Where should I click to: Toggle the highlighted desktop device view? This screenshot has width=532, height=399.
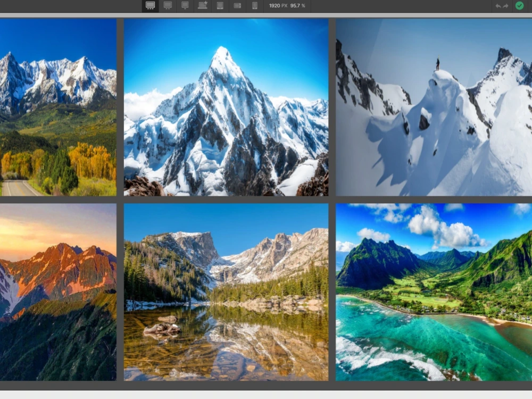[x=150, y=6]
